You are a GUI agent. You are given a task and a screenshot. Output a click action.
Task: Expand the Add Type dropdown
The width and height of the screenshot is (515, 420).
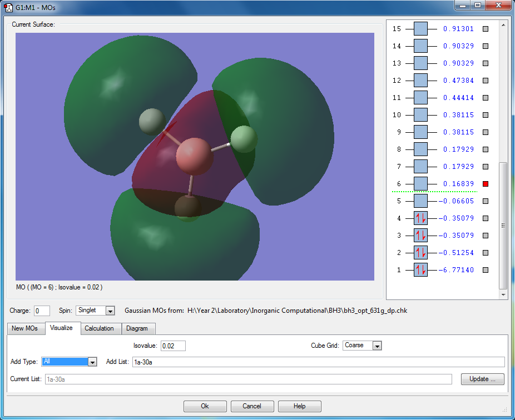click(x=92, y=362)
